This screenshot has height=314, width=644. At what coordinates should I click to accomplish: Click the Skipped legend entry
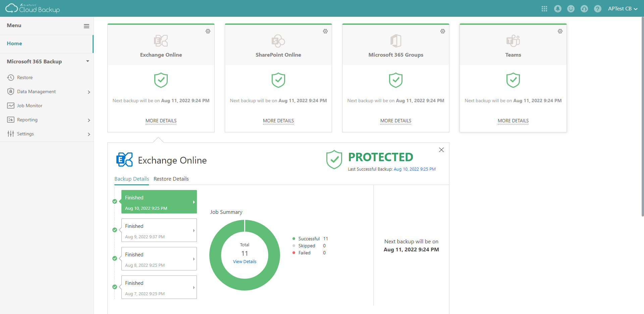click(309, 246)
